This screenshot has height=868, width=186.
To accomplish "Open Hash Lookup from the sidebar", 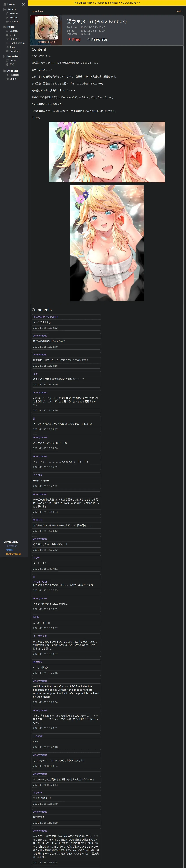I will [x=17, y=43].
